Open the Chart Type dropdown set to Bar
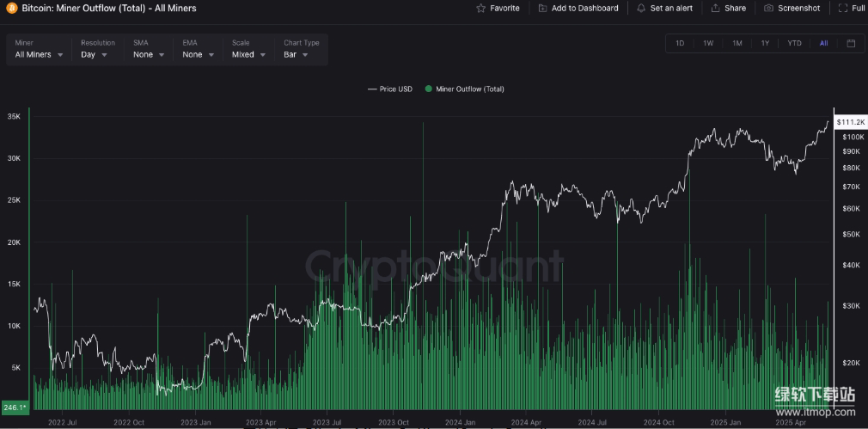The height and width of the screenshot is (429, 868). pyautogui.click(x=301, y=49)
